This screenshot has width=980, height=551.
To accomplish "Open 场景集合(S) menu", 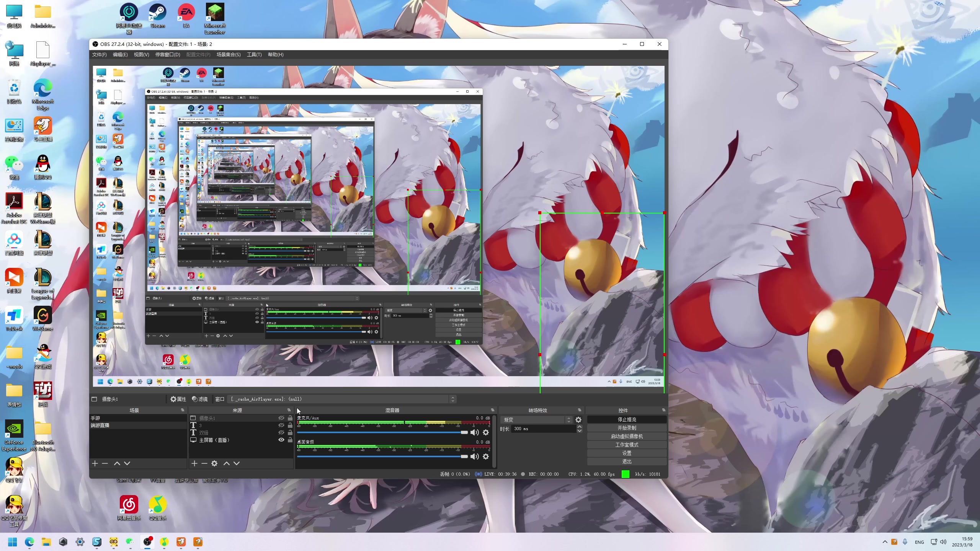I will (x=229, y=55).
